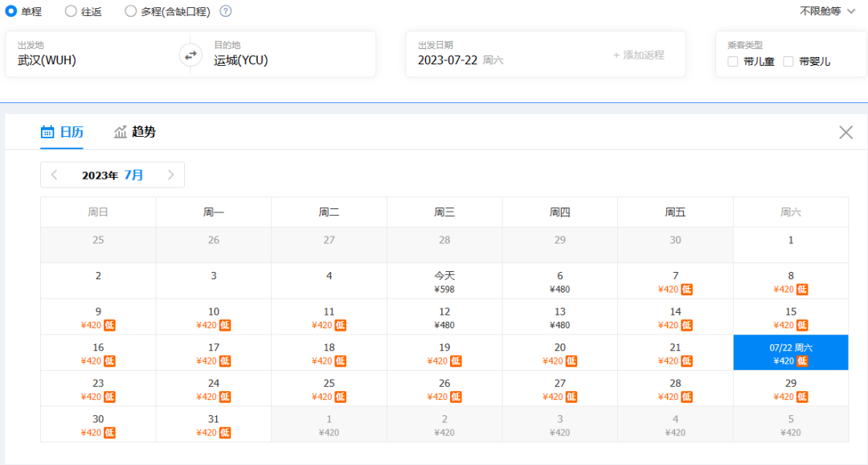Switch to the 趋势 tab
The width and height of the screenshot is (868, 465).
[x=143, y=132]
